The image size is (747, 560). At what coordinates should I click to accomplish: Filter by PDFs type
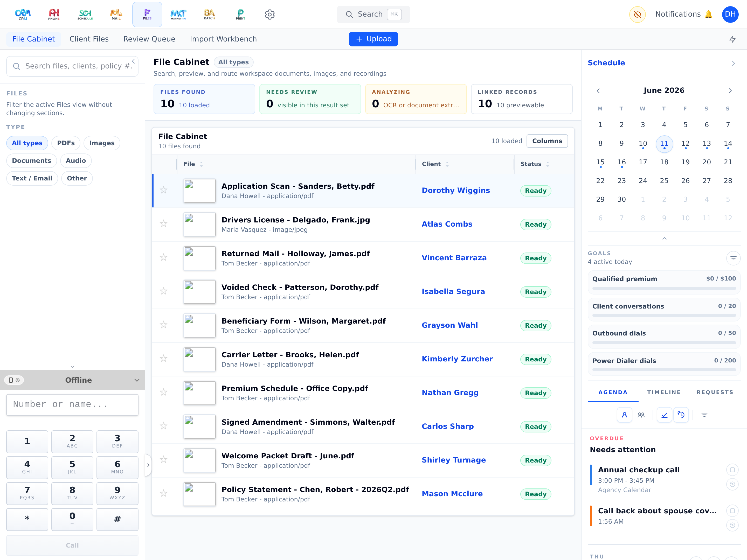[x=66, y=143]
